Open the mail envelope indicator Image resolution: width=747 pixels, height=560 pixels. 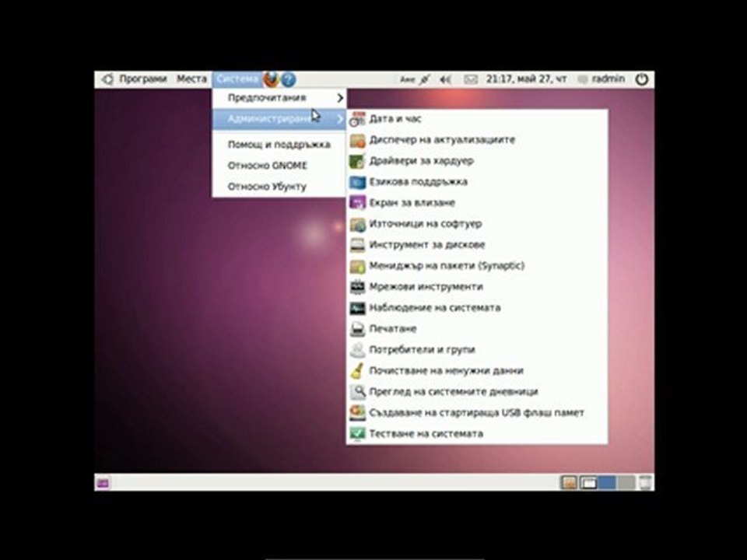tap(471, 79)
